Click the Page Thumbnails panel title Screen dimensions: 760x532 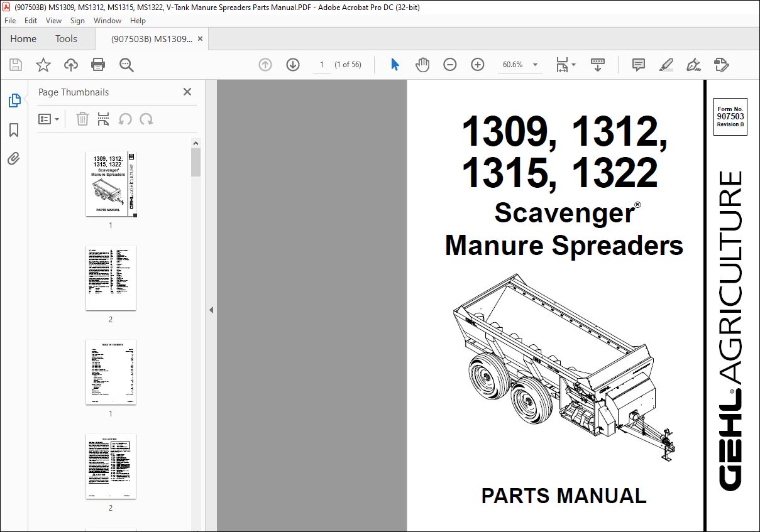coord(74,92)
